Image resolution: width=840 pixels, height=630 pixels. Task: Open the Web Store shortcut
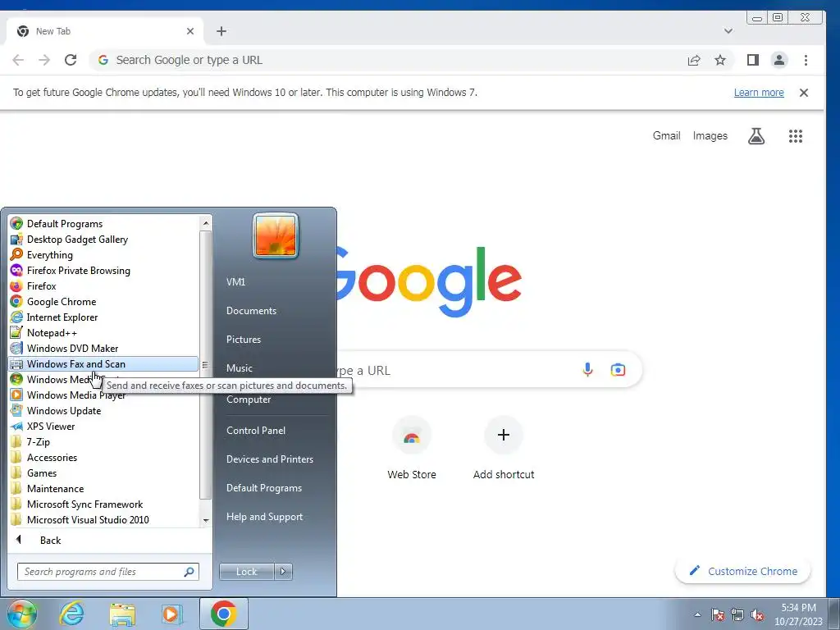412,449
